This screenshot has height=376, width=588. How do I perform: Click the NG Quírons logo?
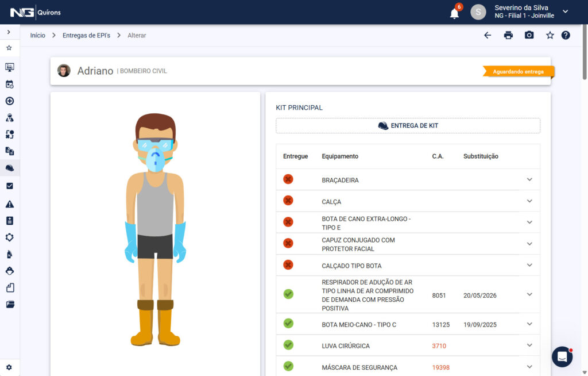coord(36,13)
